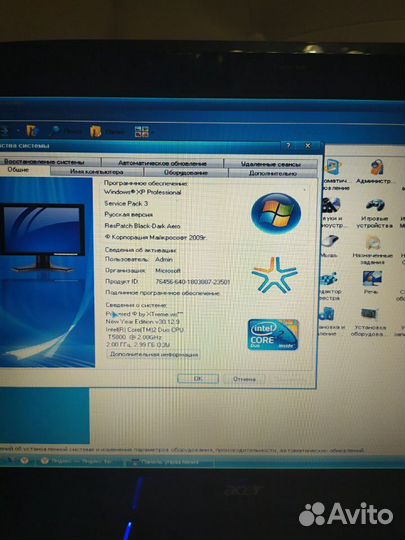Open Установка оборудования in Control Panel

(370, 314)
